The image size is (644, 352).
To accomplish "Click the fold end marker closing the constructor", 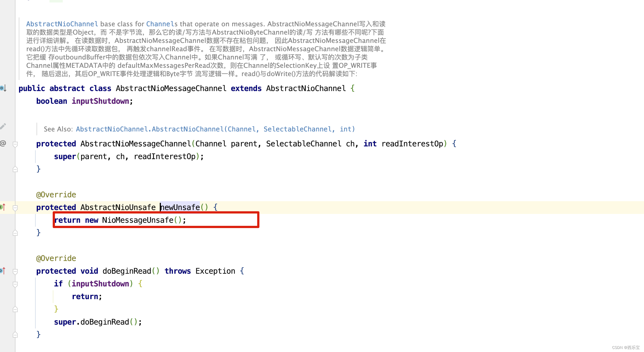I will tap(15, 169).
